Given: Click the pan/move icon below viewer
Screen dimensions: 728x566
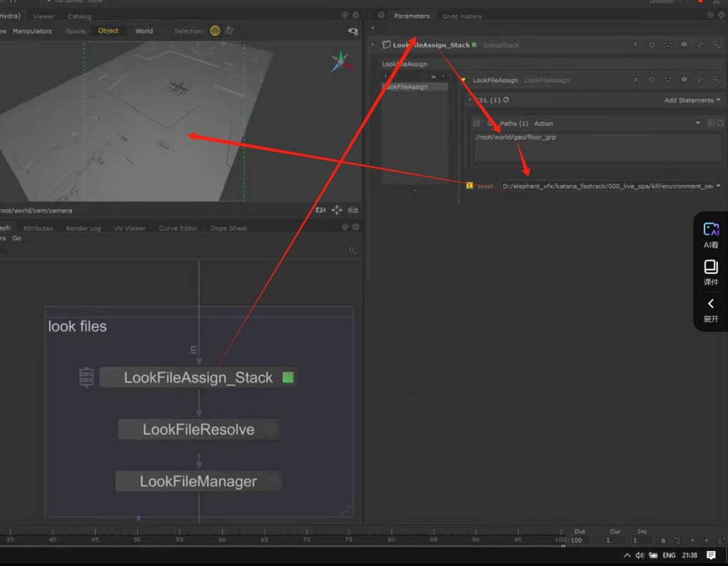Looking at the screenshot, I should 337,210.
